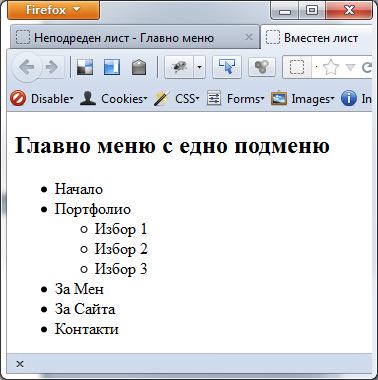This screenshot has height=380, width=378.
Task: Click the dashed square site icon in the address bar
Action: click(297, 68)
